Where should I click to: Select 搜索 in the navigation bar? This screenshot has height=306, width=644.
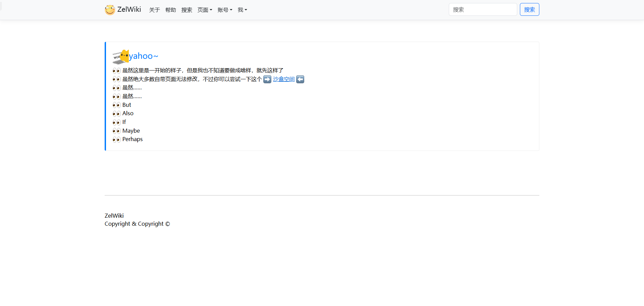tap(186, 10)
